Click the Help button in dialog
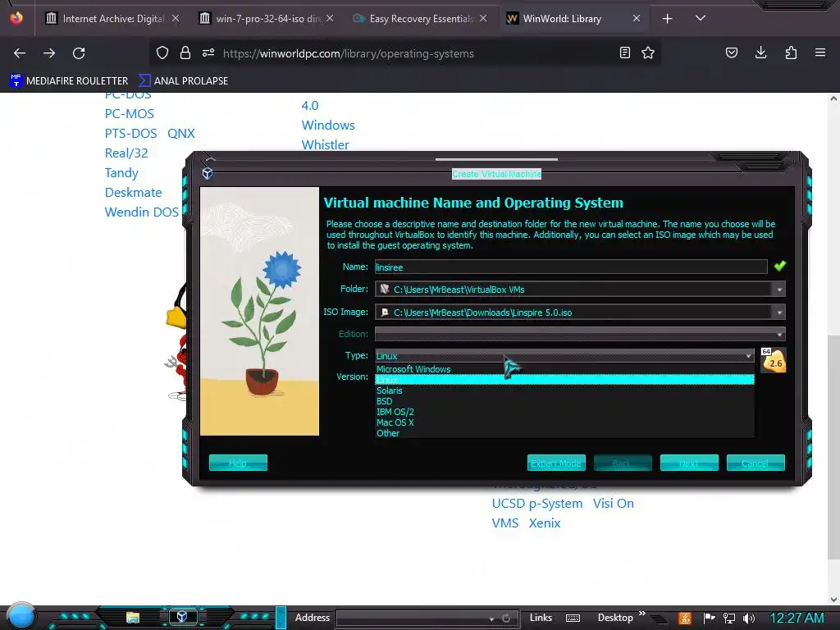This screenshot has height=630, width=840. 238,463
